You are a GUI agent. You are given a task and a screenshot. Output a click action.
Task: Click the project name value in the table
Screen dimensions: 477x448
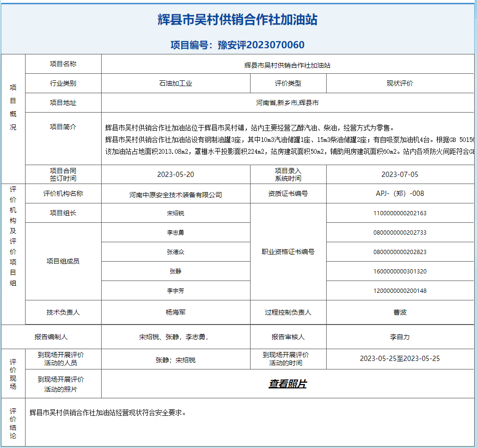287,65
